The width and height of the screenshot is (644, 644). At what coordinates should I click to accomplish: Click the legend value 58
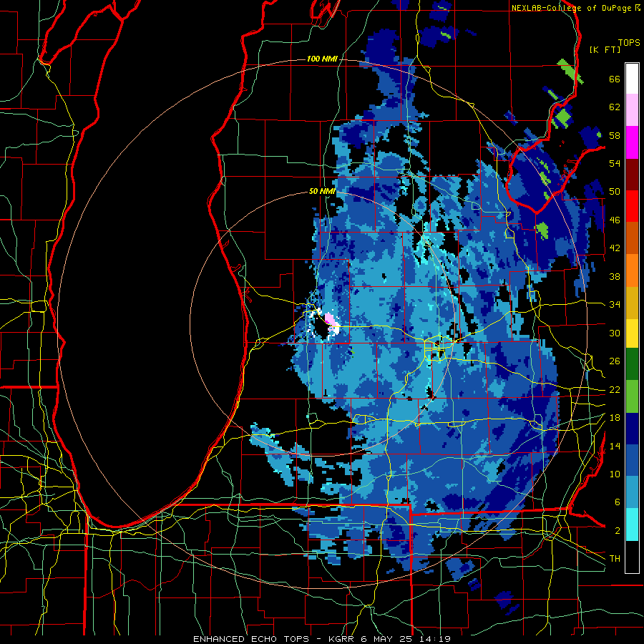(615, 135)
